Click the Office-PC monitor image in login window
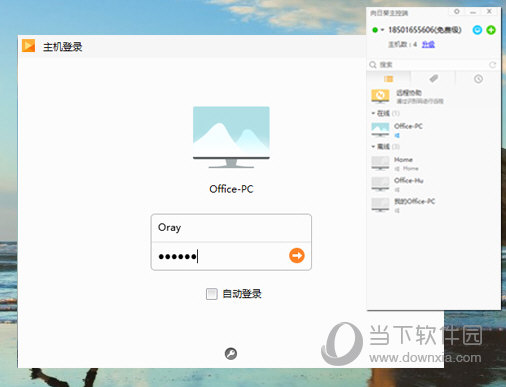This screenshot has width=506, height=387. click(231, 137)
